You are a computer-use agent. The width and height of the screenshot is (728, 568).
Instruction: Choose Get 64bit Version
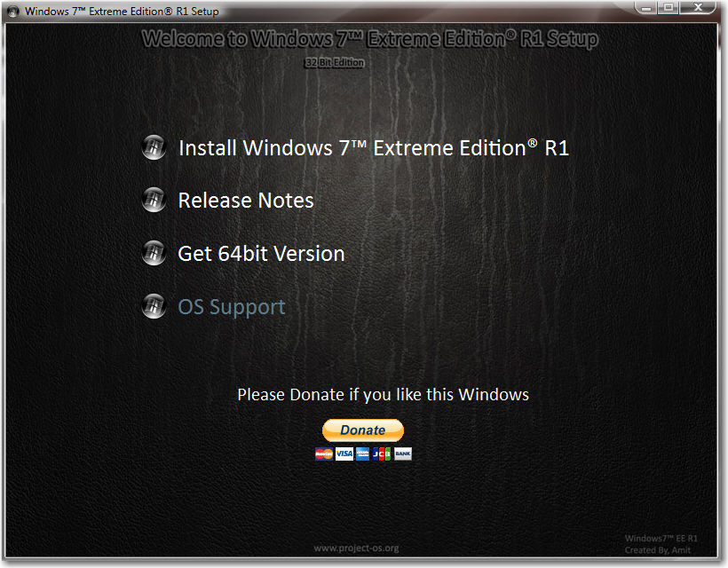coord(261,254)
